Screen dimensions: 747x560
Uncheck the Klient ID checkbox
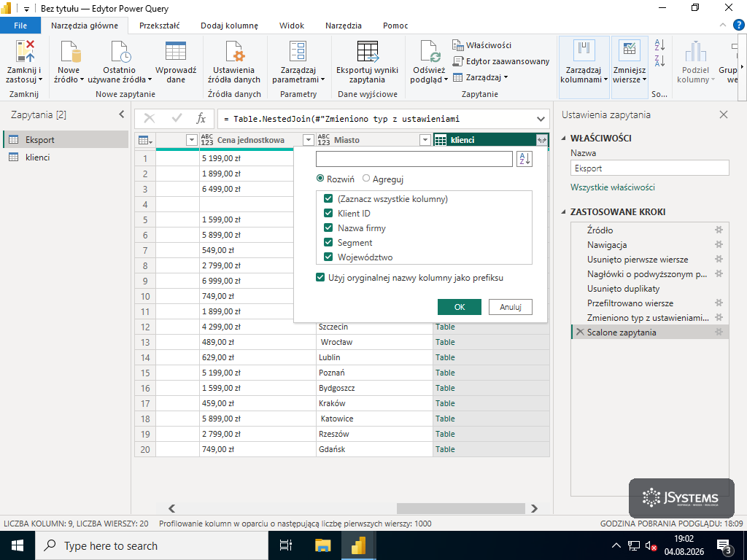pyautogui.click(x=328, y=214)
